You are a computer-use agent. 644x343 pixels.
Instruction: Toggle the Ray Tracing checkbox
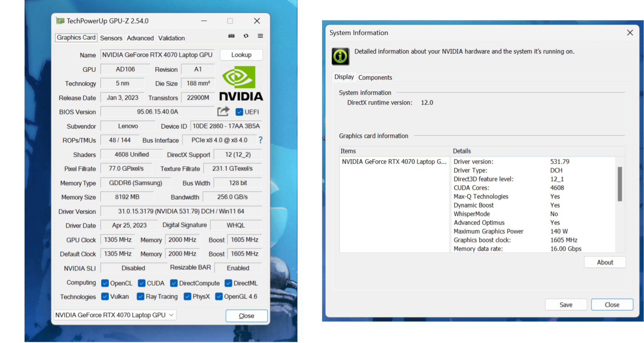click(141, 296)
